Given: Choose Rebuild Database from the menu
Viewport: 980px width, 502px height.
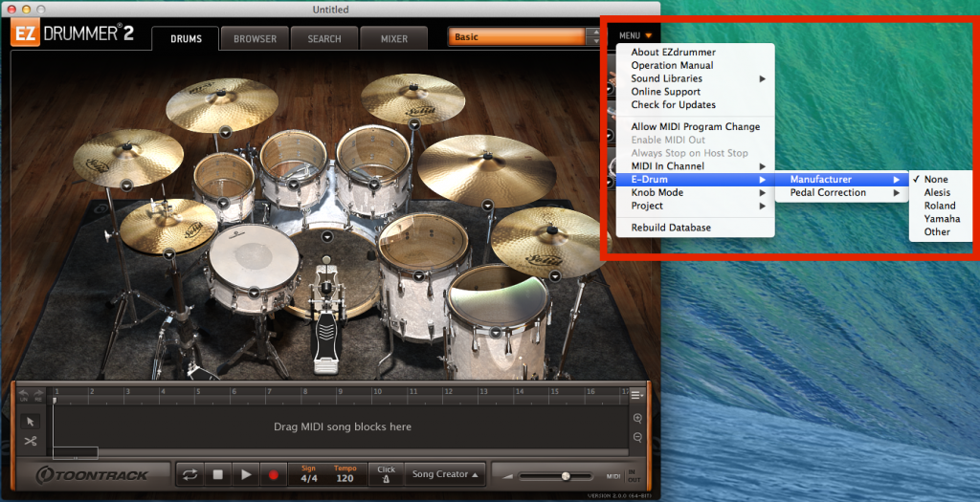Looking at the screenshot, I should point(671,228).
